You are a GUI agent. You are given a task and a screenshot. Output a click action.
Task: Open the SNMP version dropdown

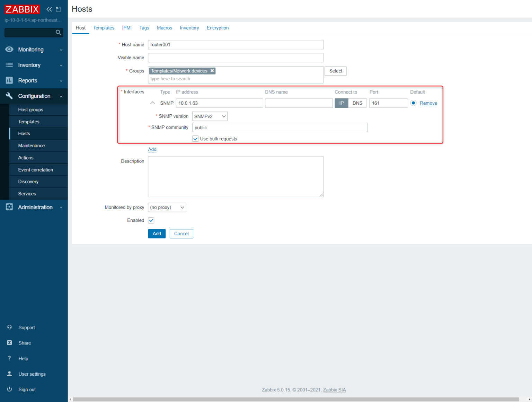click(x=210, y=116)
